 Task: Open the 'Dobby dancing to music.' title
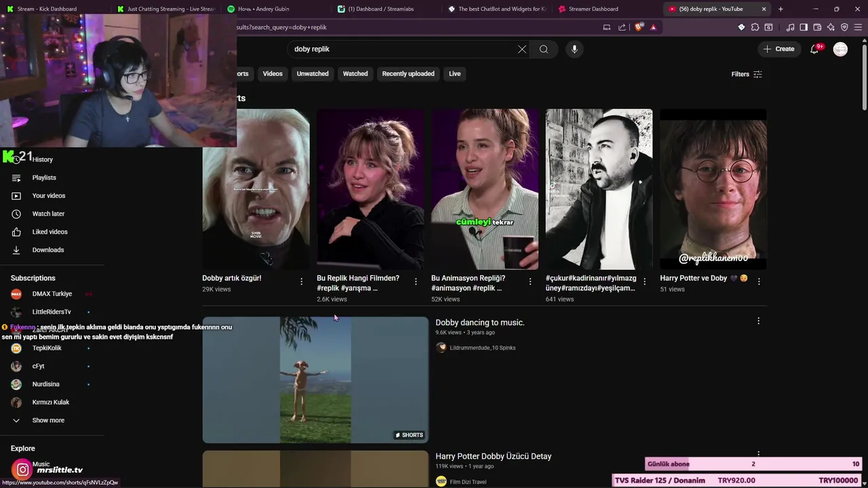tap(480, 323)
